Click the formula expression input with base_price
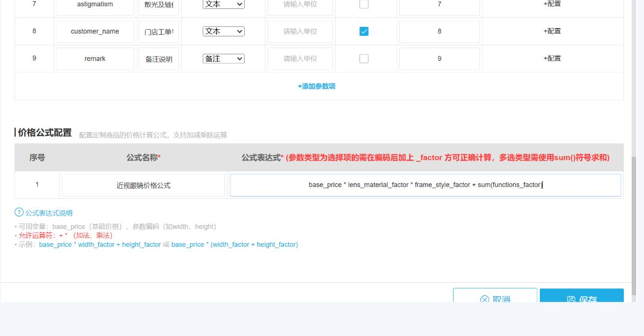This screenshot has height=336, width=644. click(426, 185)
